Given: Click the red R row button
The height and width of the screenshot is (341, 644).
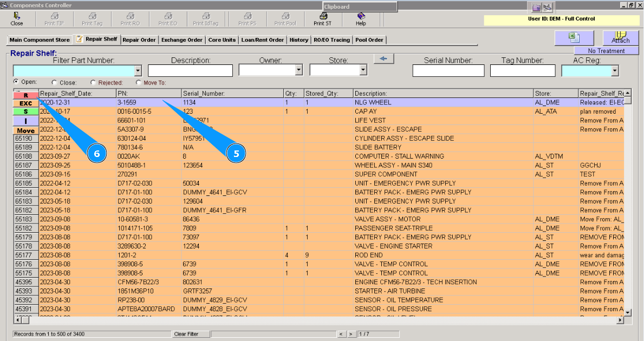Looking at the screenshot, I should tap(25, 95).
